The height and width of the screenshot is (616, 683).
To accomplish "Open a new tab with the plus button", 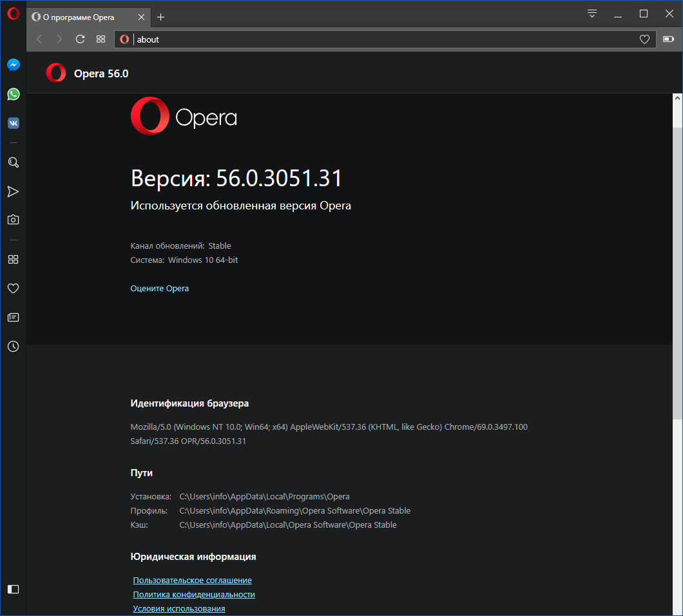I will coord(160,17).
